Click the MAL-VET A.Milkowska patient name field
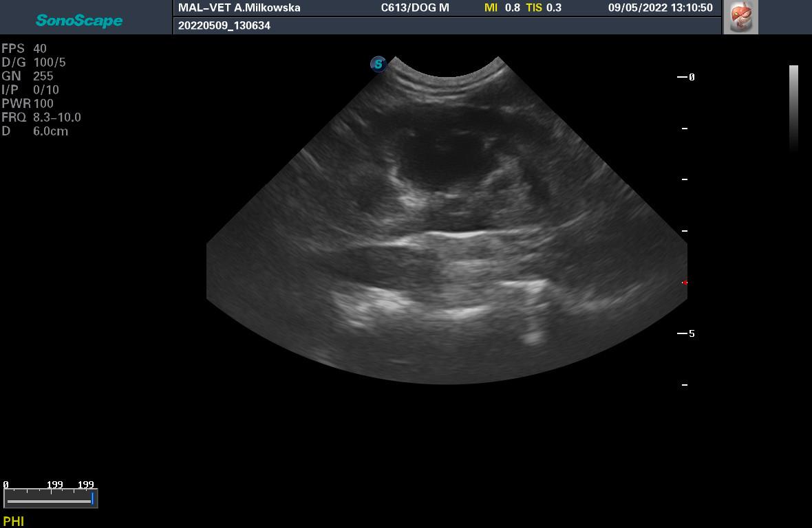Image resolution: width=812 pixels, height=528 pixels. pos(239,8)
